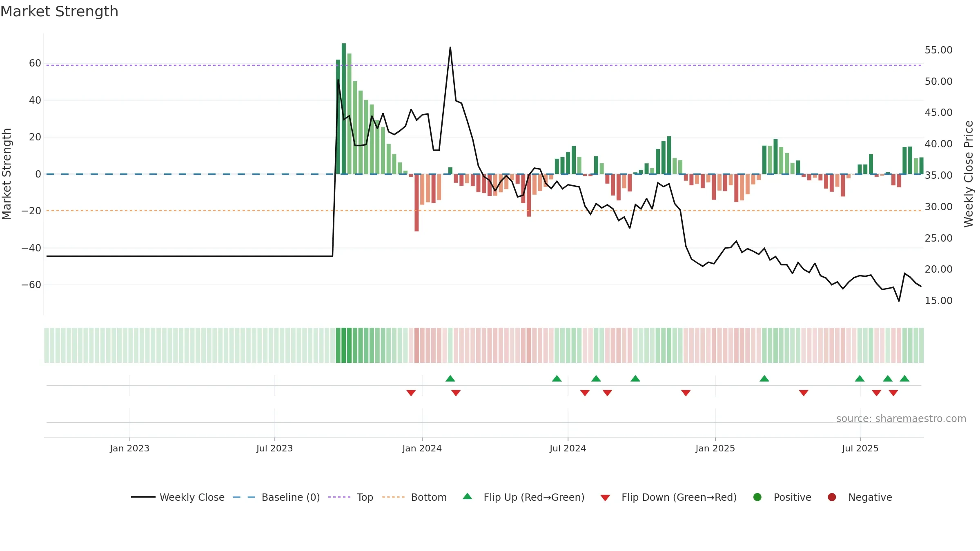Select the only red Flip Down marker between Jan 2025 and Jul 2025

pyautogui.click(x=804, y=393)
